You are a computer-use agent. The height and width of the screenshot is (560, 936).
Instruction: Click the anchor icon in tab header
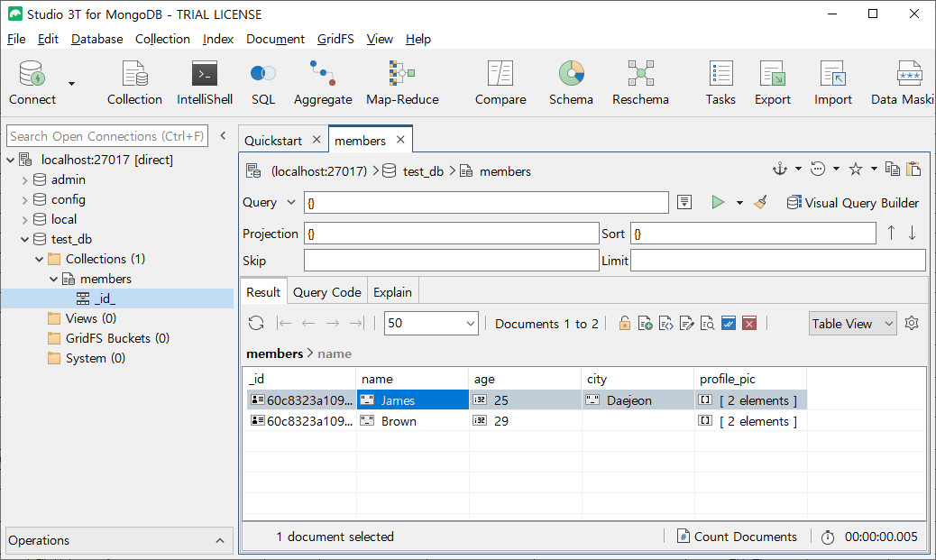pos(780,170)
